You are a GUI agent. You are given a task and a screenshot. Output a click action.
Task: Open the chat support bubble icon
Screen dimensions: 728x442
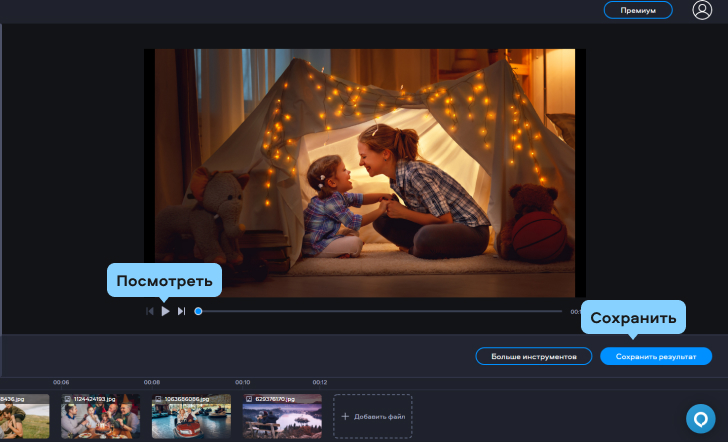pos(702,418)
